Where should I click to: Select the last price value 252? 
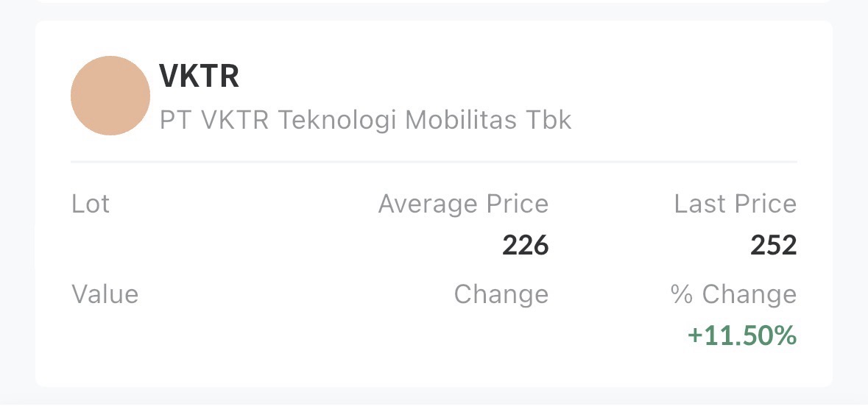point(773,246)
